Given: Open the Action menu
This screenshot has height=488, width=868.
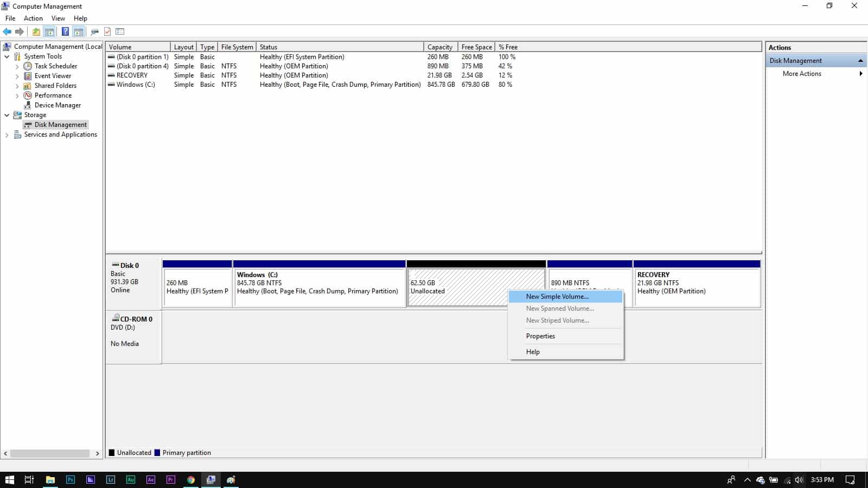Looking at the screenshot, I should [33, 18].
